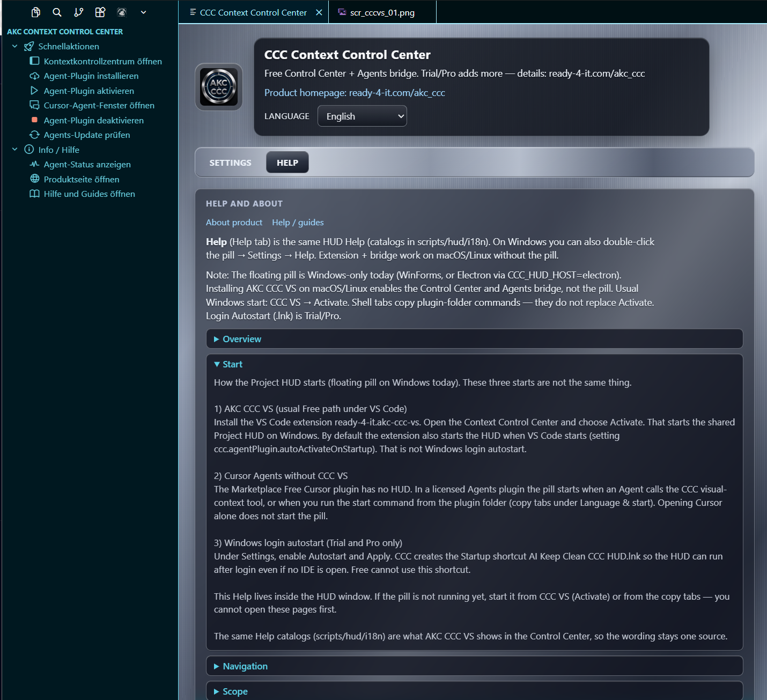Collapse the Start help section
Image resolution: width=767 pixels, height=700 pixels.
click(x=474, y=364)
